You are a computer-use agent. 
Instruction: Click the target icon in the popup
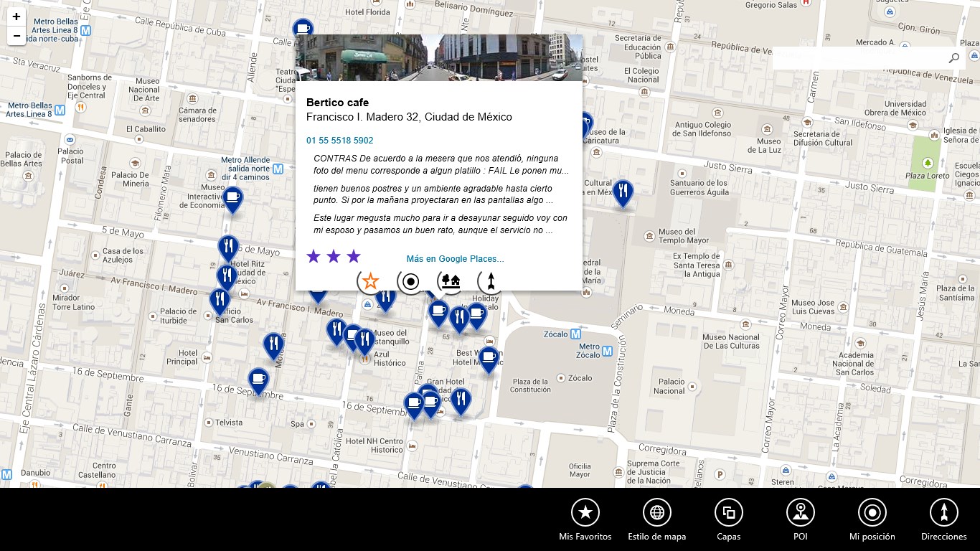click(410, 281)
